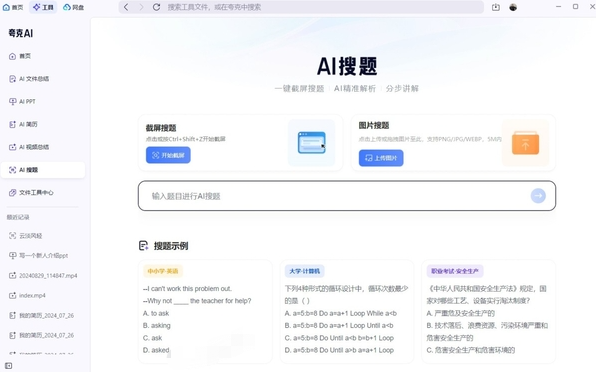Image resolution: width=596 pixels, height=372 pixels.
Task: Open 首页 in the left sidebar
Action: click(43, 56)
